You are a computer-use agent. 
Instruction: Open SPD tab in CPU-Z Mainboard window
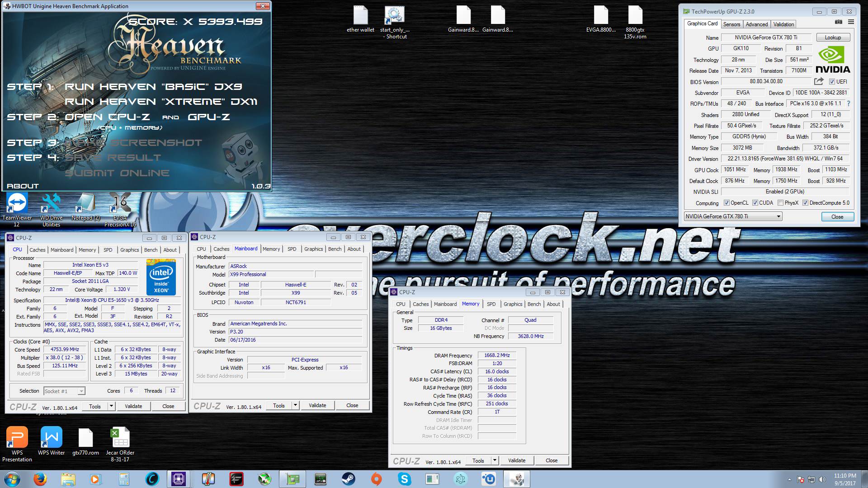292,249
